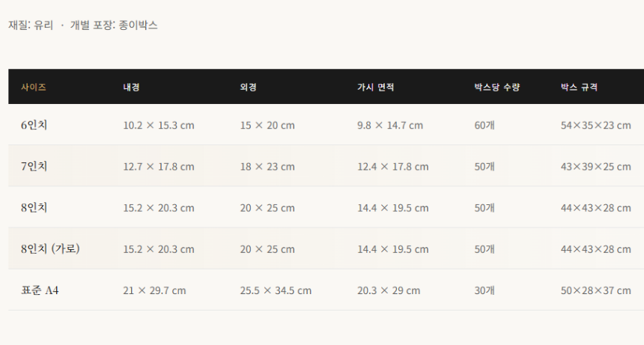Click the 표준 A4 row label
The height and width of the screenshot is (345, 644).
coord(40,290)
